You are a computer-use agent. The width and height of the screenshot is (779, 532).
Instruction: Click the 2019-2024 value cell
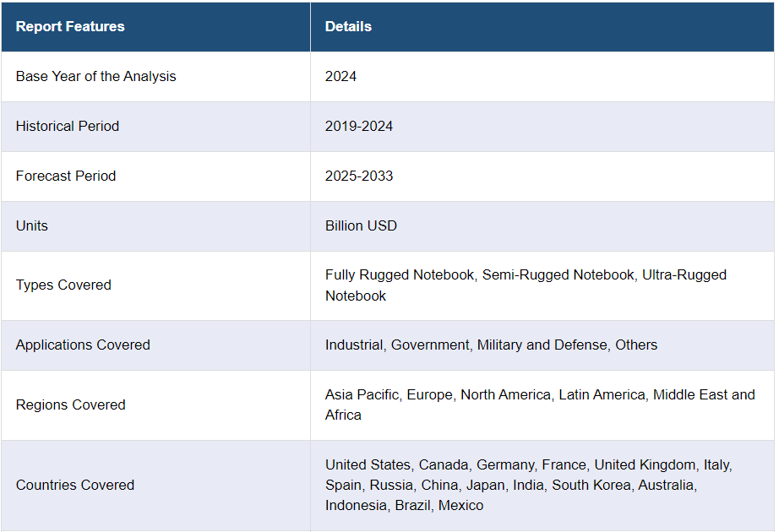359,126
